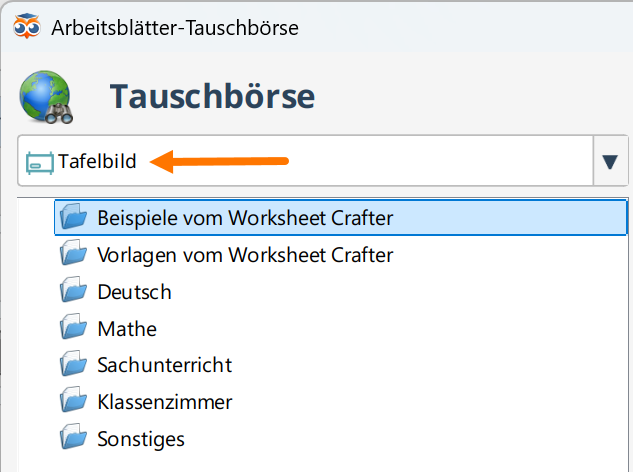Click the Mathe folder icon
The height and width of the screenshot is (472, 633).
coord(73,326)
